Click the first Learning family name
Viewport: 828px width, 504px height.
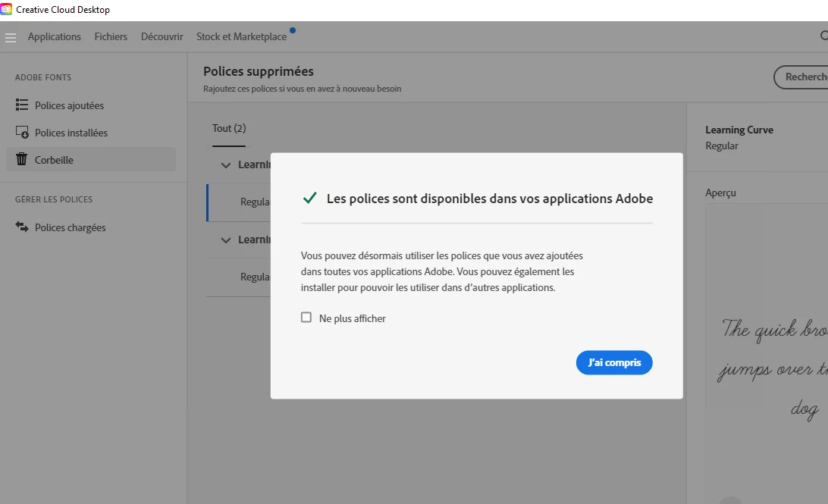[255, 164]
